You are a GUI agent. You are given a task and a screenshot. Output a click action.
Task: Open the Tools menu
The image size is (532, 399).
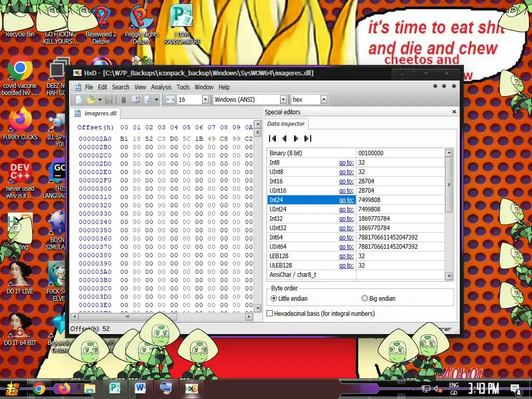pos(183,87)
